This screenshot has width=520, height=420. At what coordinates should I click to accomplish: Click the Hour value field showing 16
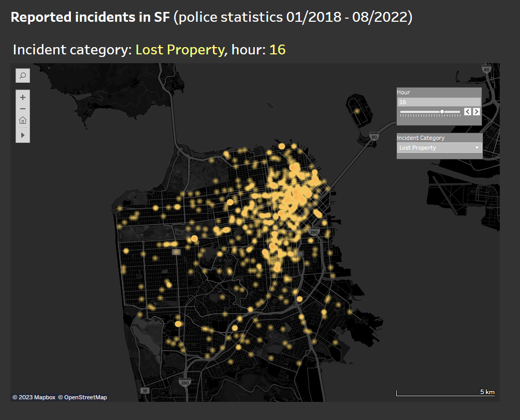pyautogui.click(x=438, y=102)
